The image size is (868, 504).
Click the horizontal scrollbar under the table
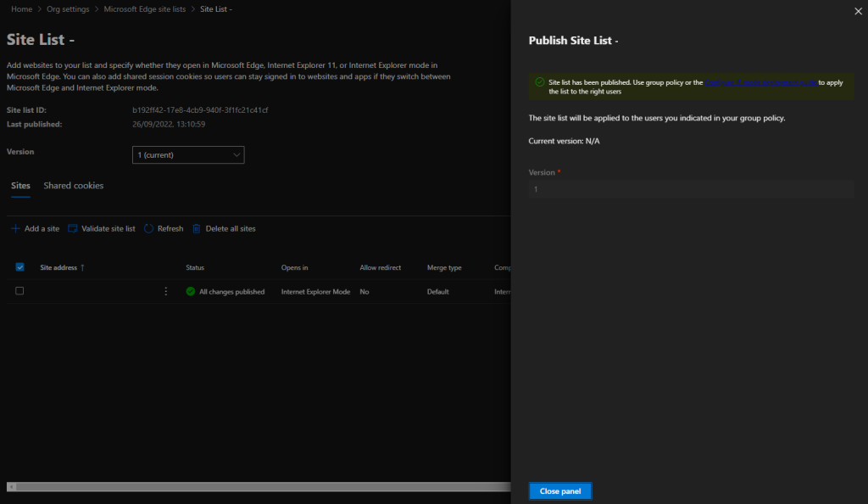263,487
